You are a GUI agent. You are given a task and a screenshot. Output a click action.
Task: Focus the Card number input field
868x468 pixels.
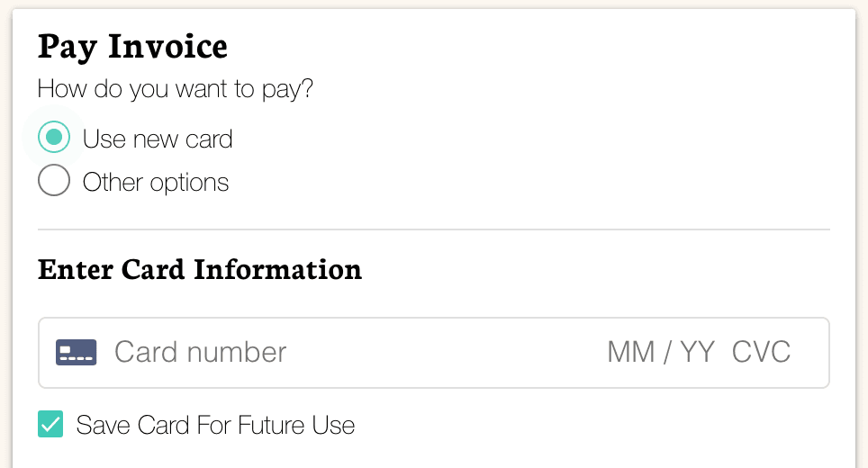(200, 352)
